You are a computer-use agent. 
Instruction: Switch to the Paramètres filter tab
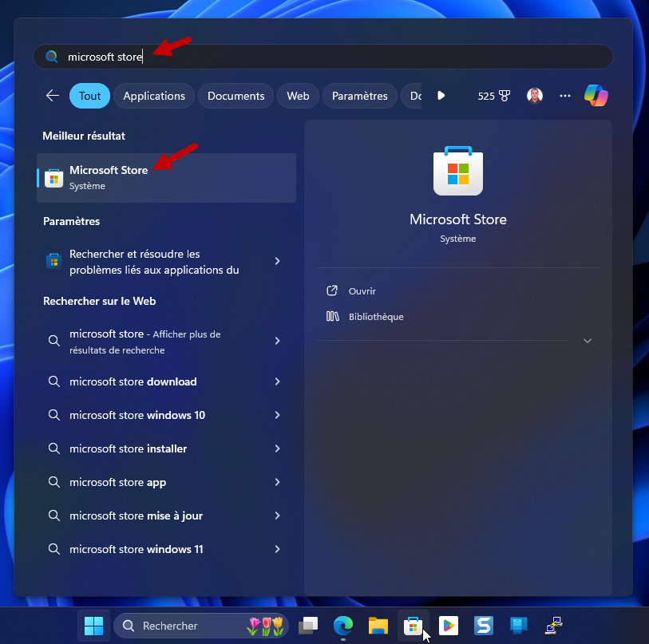pyautogui.click(x=360, y=96)
